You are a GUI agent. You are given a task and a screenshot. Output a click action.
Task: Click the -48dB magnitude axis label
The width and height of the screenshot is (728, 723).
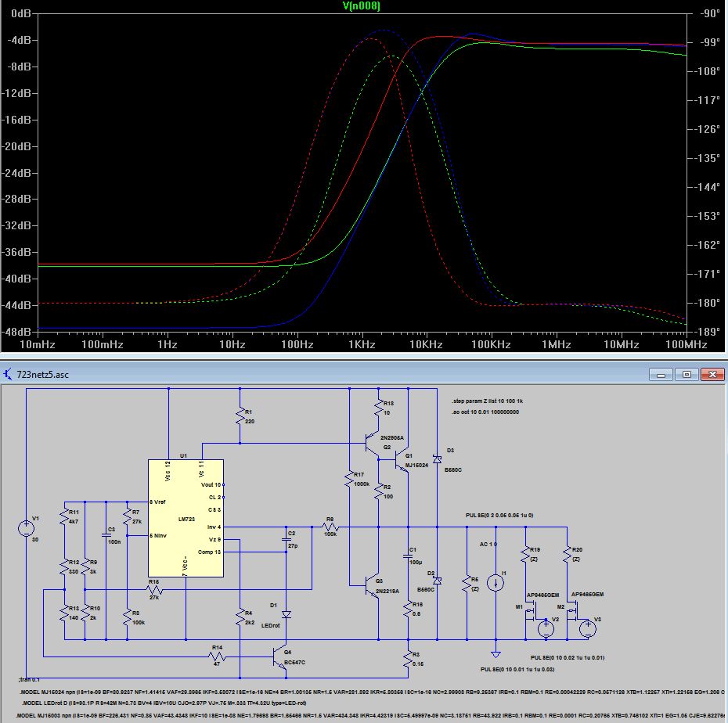[x=16, y=332]
